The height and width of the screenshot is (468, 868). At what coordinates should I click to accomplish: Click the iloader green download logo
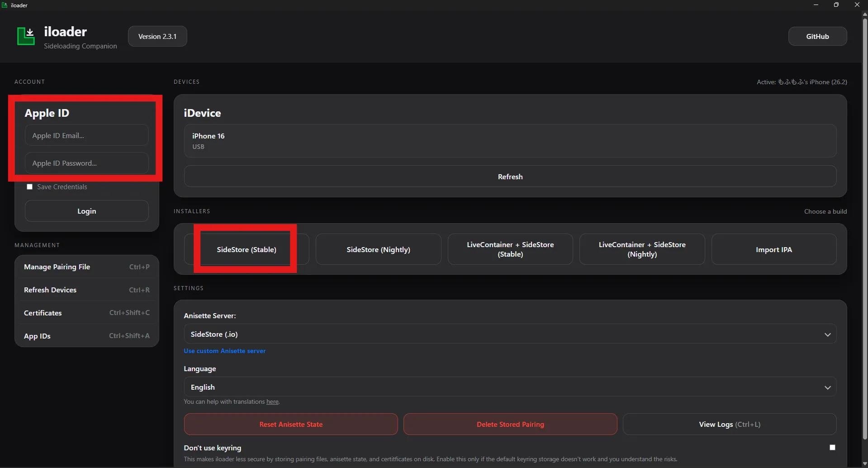click(26, 36)
